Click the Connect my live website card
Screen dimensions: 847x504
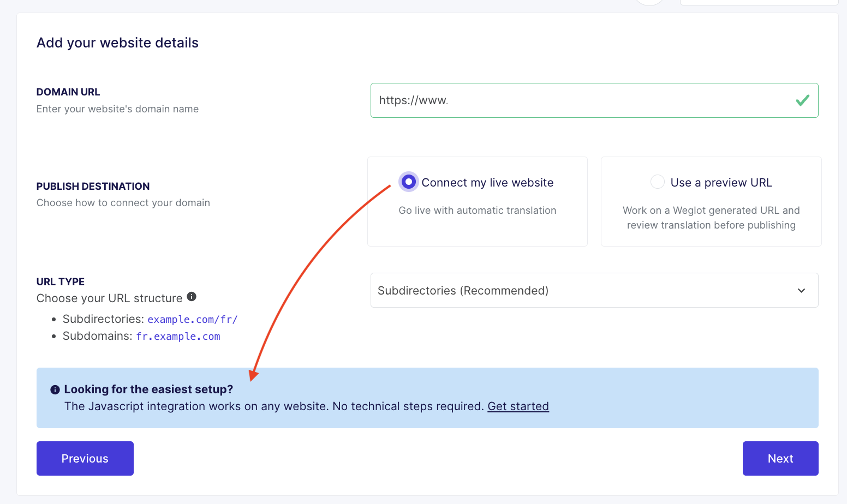pyautogui.click(x=478, y=202)
